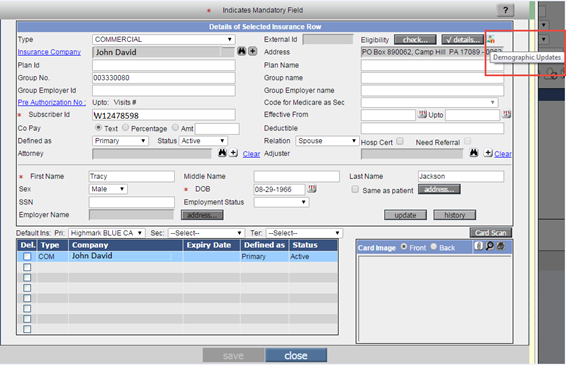
Task: Open Sex Male dropdown
Action: tap(108, 189)
